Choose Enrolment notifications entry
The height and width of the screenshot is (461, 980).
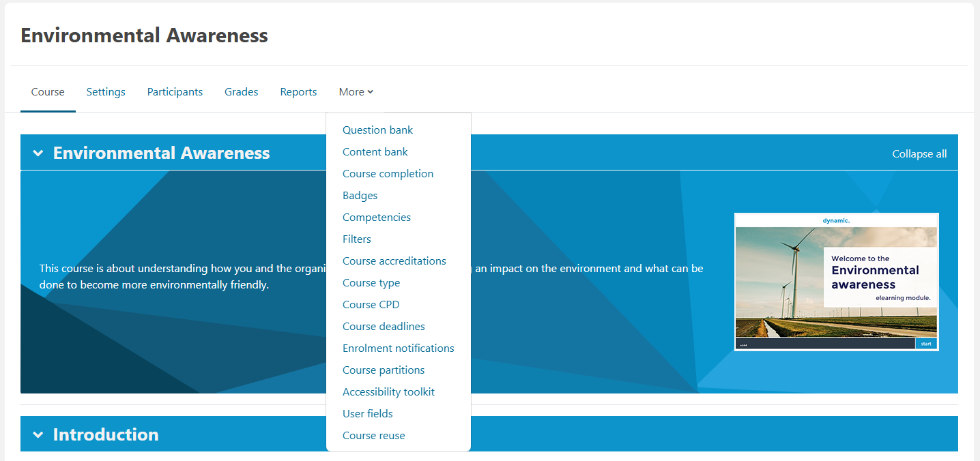click(399, 348)
